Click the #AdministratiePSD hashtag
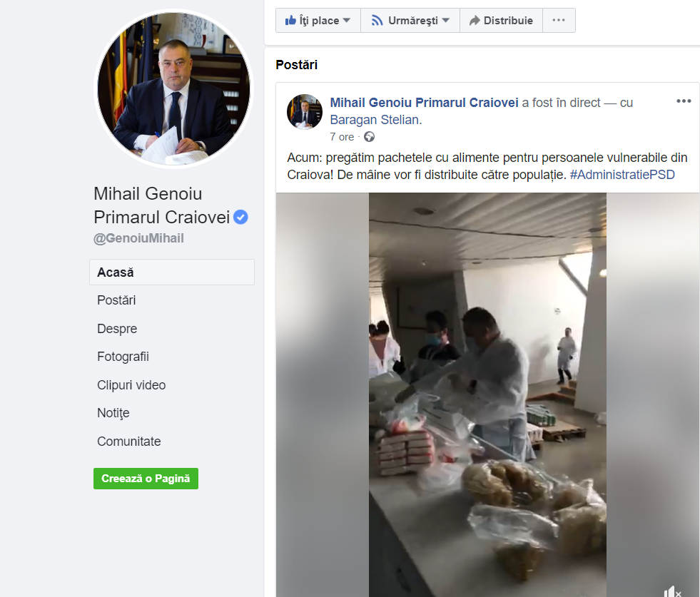The image size is (700, 597). pyautogui.click(x=622, y=175)
